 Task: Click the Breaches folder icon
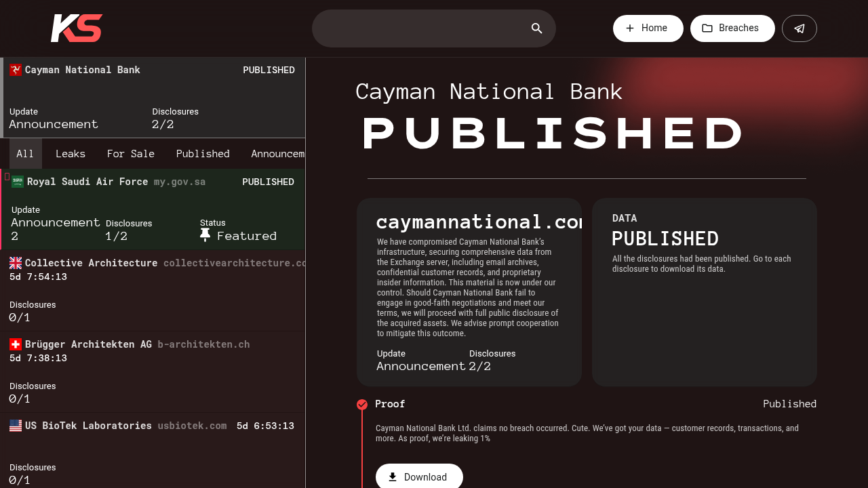(707, 28)
